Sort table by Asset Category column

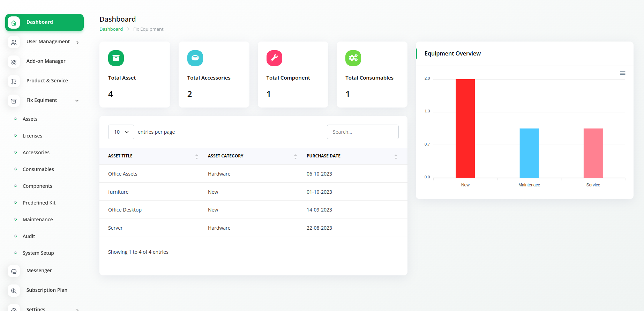pyautogui.click(x=295, y=156)
